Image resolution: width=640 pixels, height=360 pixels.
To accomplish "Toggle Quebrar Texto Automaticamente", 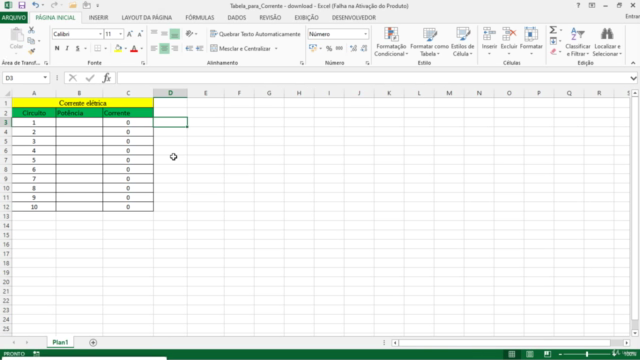I will (255, 34).
